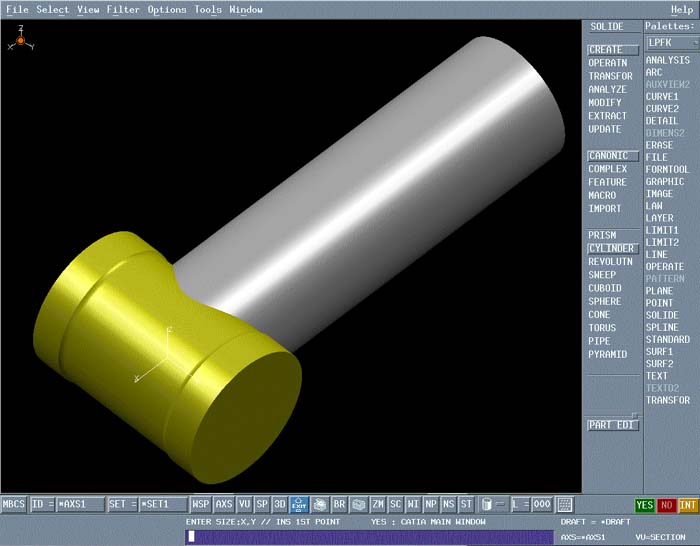Click the green YES button

click(645, 505)
